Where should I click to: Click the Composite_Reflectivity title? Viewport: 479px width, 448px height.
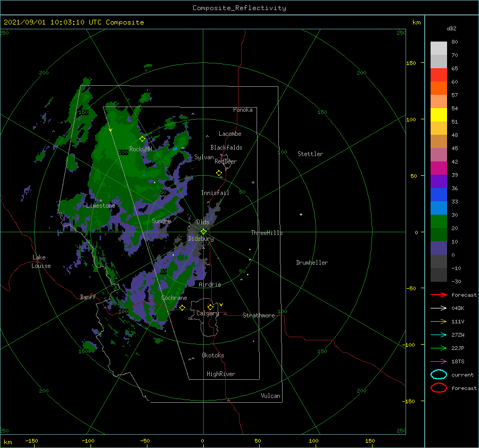pyautogui.click(x=240, y=8)
